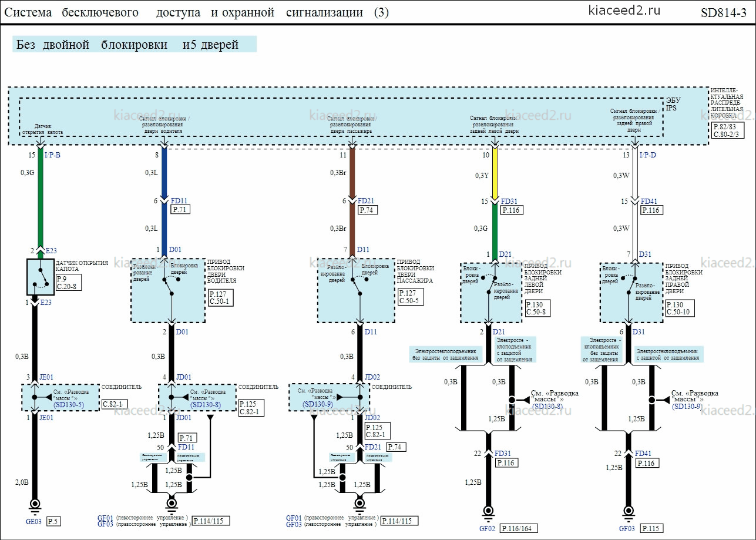Click the P.115 reference box next to GF03
Viewport: 756px width, 540px height.
pyautogui.click(x=651, y=528)
